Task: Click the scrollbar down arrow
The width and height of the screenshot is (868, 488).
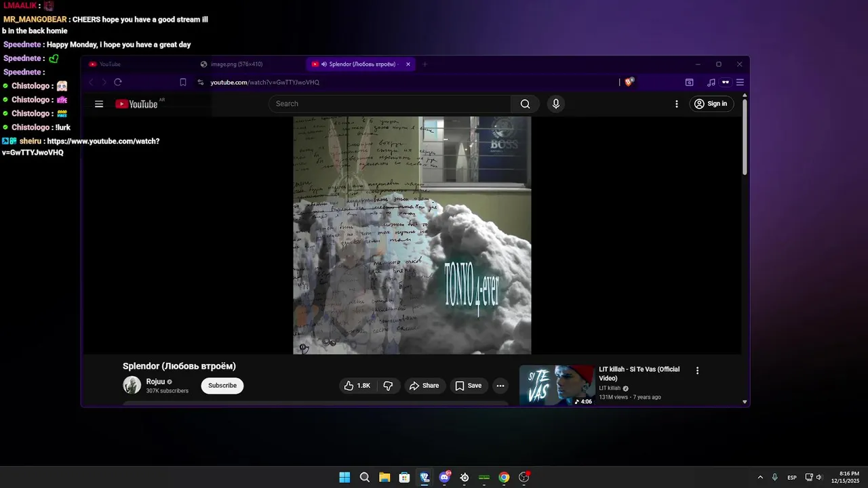Action: coord(745,402)
